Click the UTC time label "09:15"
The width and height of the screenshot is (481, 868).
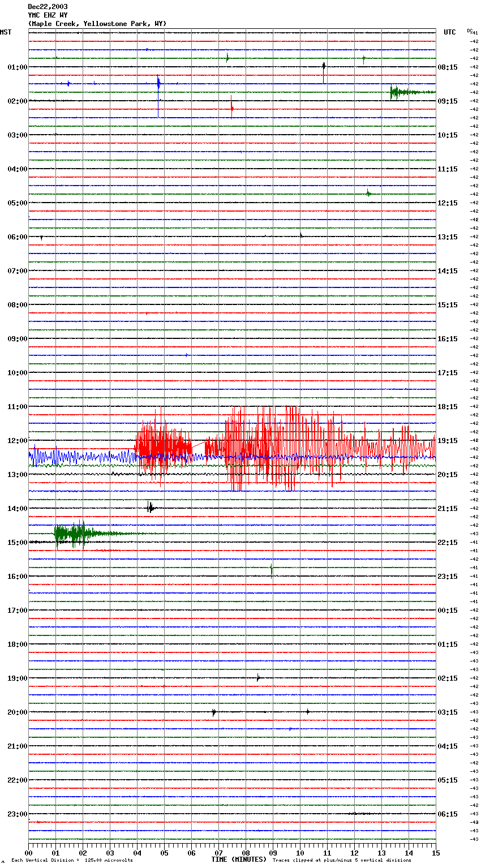(x=448, y=101)
